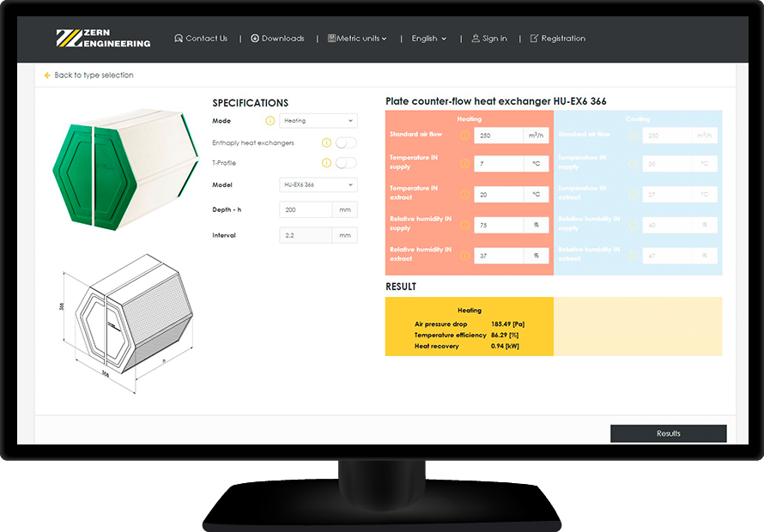
Task: Click the back arrow icon
Action: (x=47, y=76)
